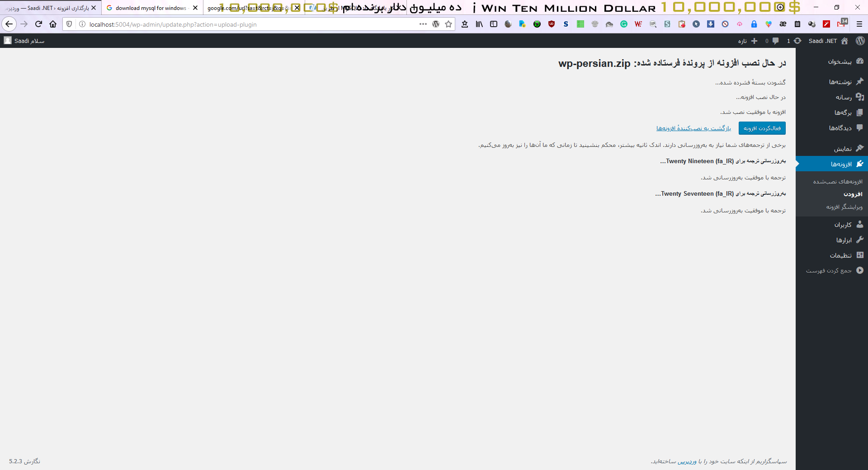Viewport: 868px width, 470px height.
Task: Click the updates arrows icon in admin bar
Action: pos(797,41)
